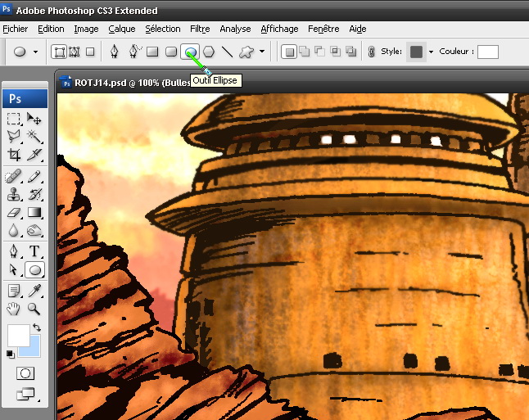Image resolution: width=529 pixels, height=420 pixels.
Task: Select the Notes tool
Action: [x=13, y=291]
